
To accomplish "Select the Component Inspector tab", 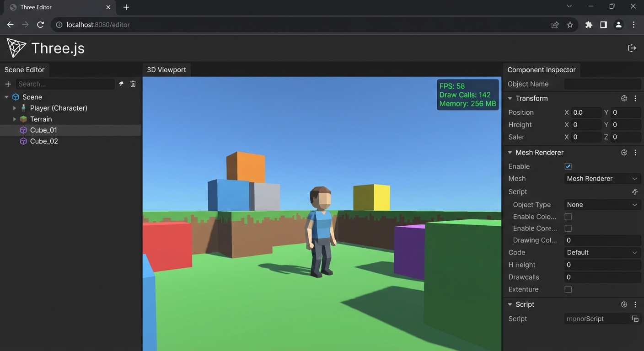I will (x=541, y=70).
